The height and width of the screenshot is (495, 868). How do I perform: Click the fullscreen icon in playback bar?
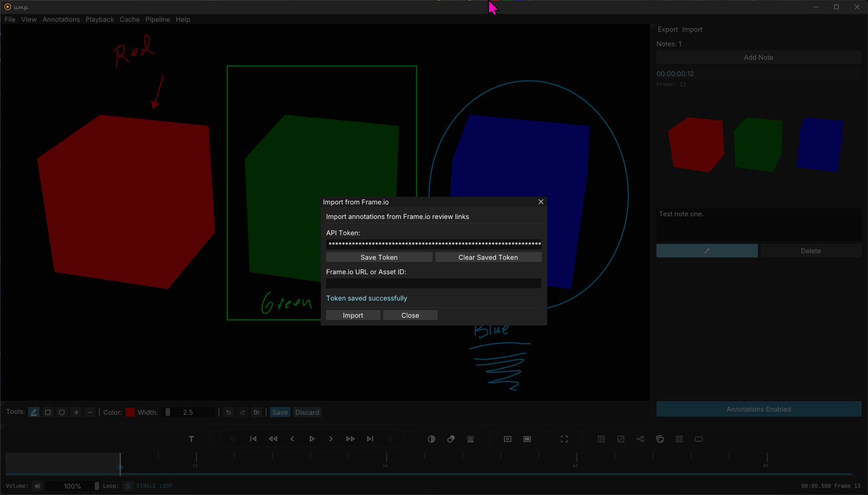564,439
